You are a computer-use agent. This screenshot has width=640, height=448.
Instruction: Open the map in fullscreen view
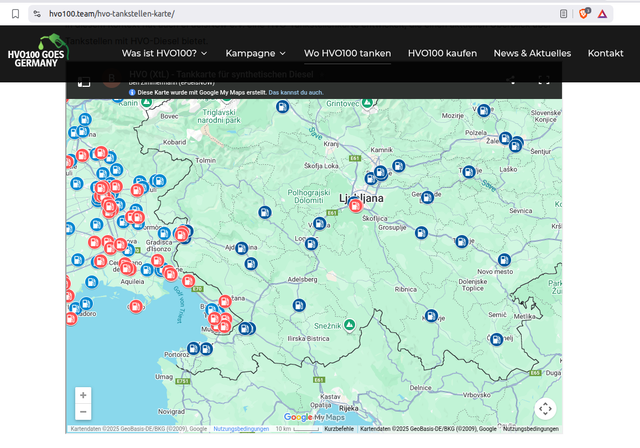(x=544, y=80)
